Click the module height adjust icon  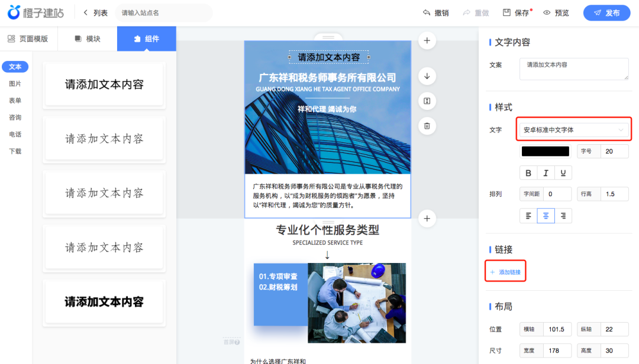427,101
